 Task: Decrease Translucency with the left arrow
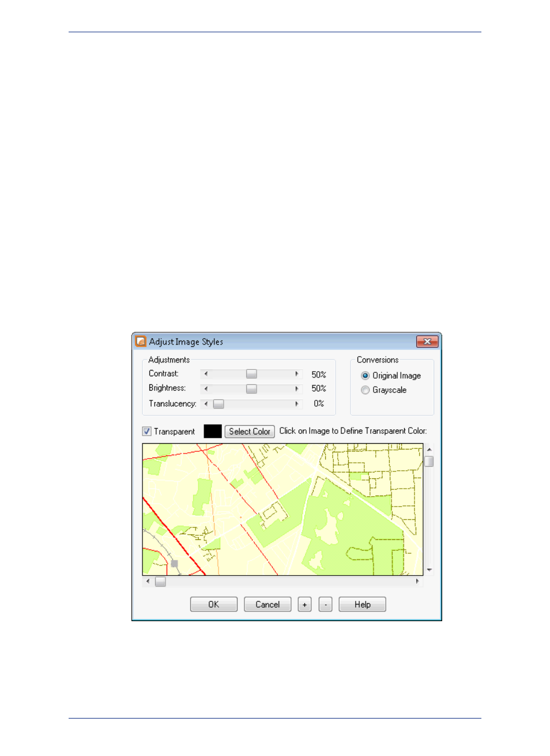coord(206,404)
